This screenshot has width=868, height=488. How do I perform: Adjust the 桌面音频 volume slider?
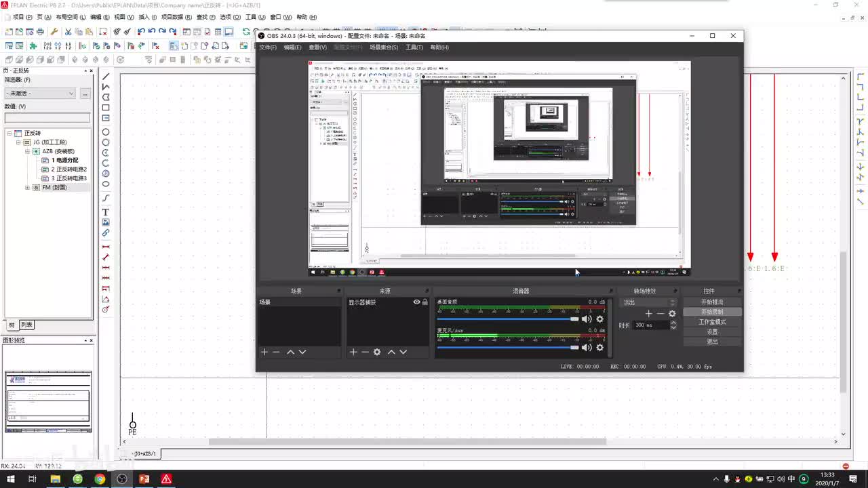[508, 319]
